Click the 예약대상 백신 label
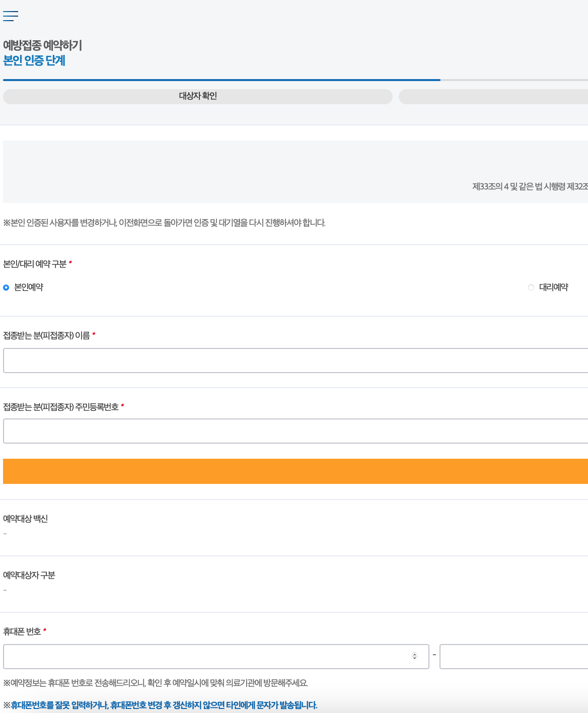Image resolution: width=588 pixels, height=713 pixels. [x=25, y=519]
